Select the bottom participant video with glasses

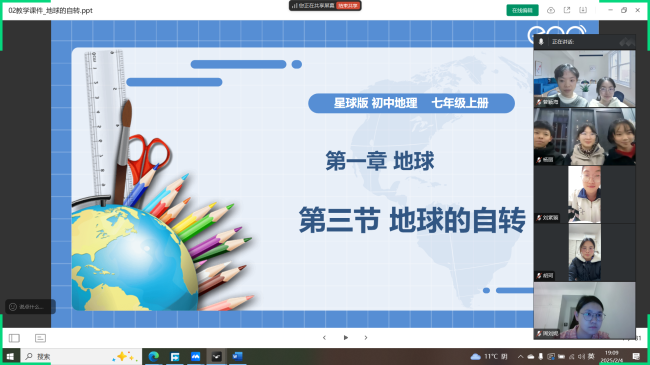(585, 310)
